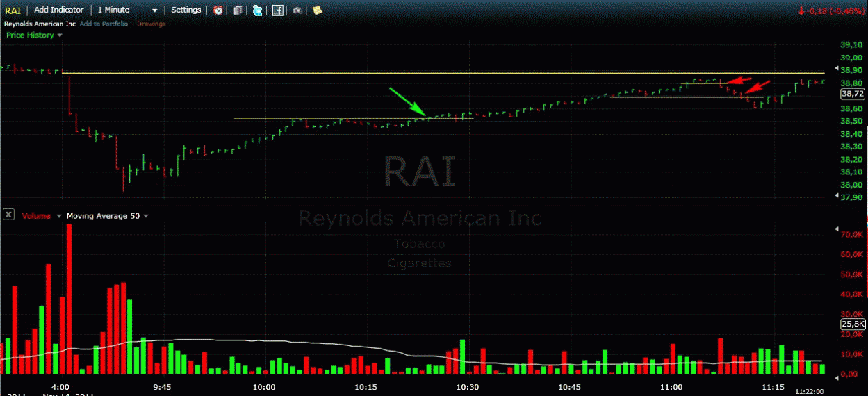Click the Add to Portfolio link
Screen dimensions: 868x396
tap(104, 24)
